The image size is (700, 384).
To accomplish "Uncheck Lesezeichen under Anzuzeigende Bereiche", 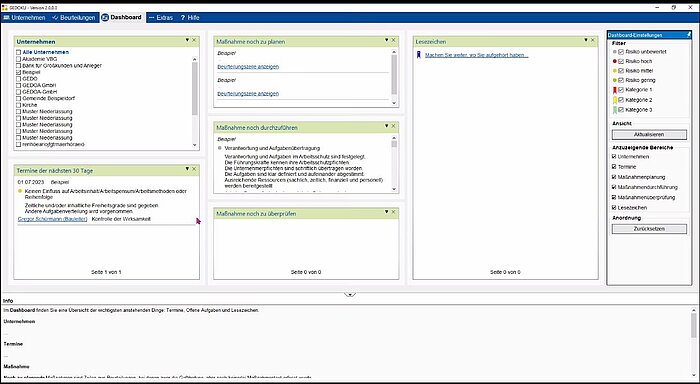I will tap(614, 208).
